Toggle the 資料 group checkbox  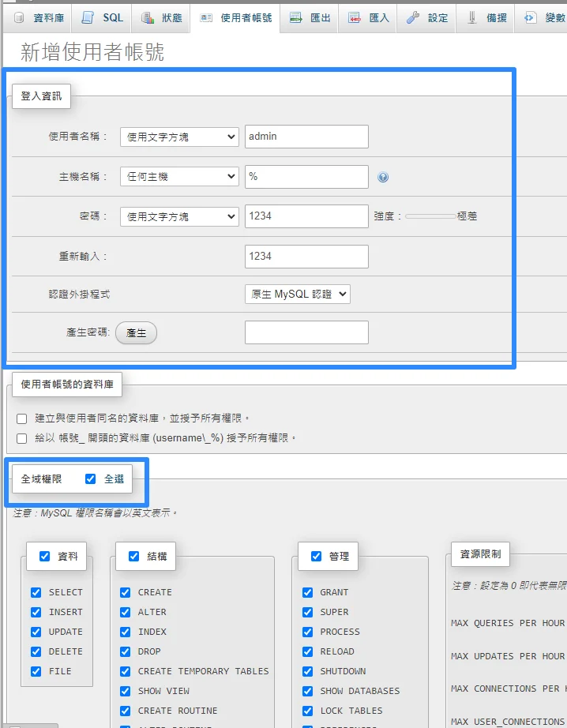44,556
